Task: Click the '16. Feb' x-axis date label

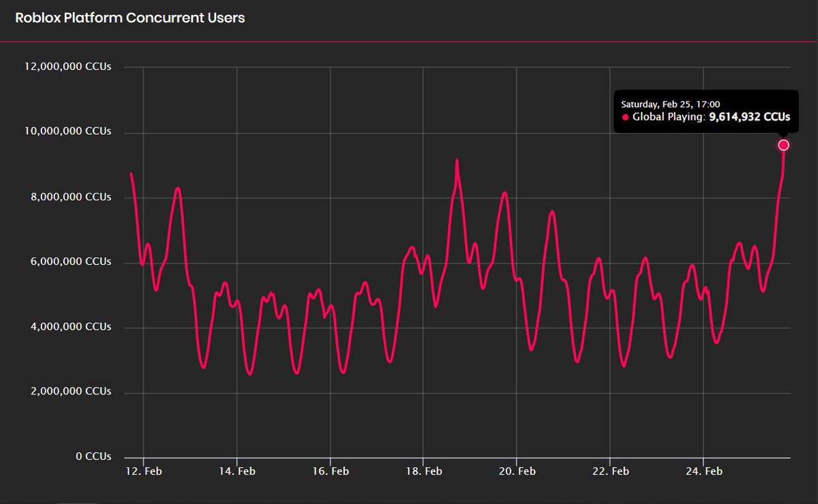Action: 330,471
